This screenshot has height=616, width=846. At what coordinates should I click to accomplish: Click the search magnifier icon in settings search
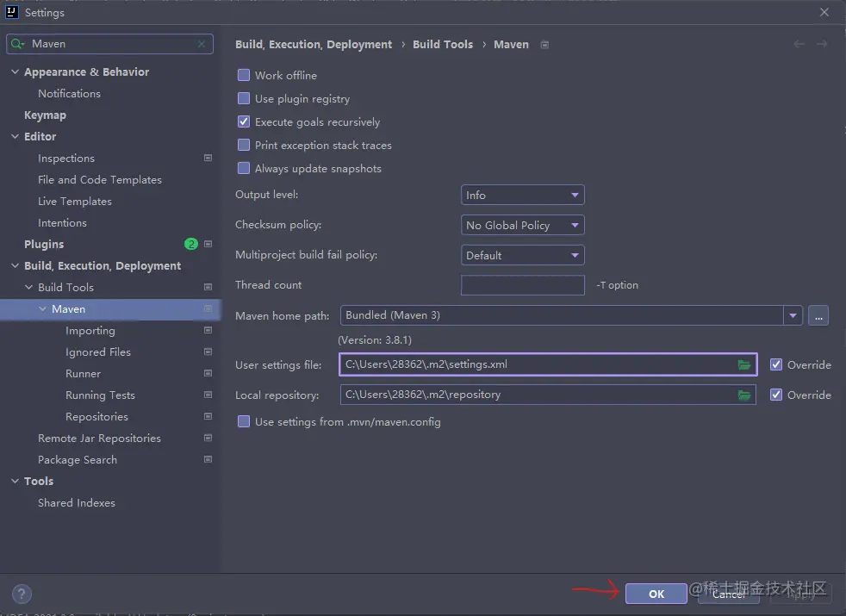click(17, 44)
